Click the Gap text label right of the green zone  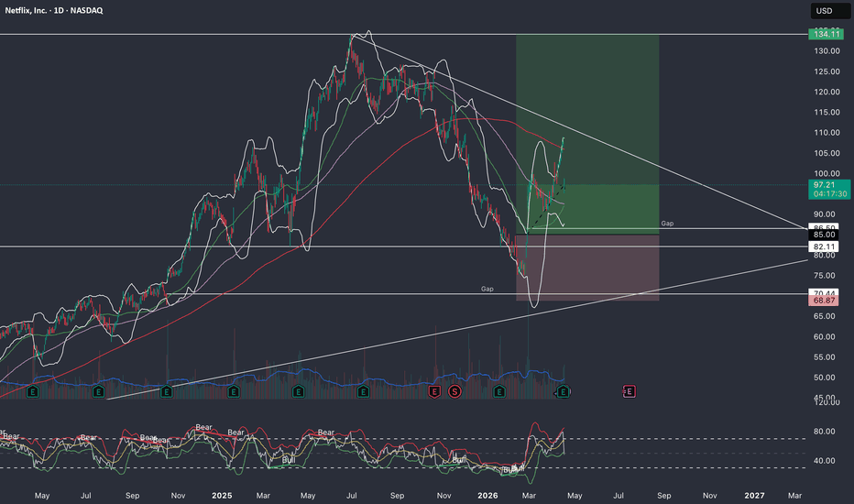[666, 224]
